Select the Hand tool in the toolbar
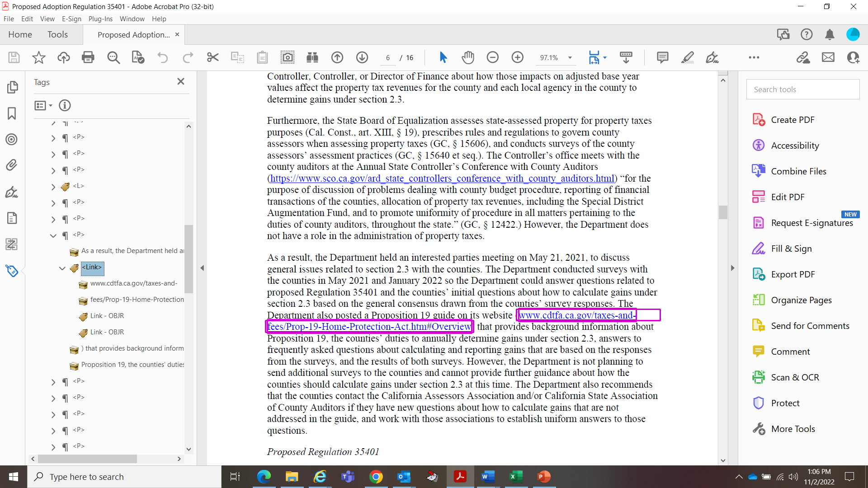The image size is (868, 488). coord(468,57)
